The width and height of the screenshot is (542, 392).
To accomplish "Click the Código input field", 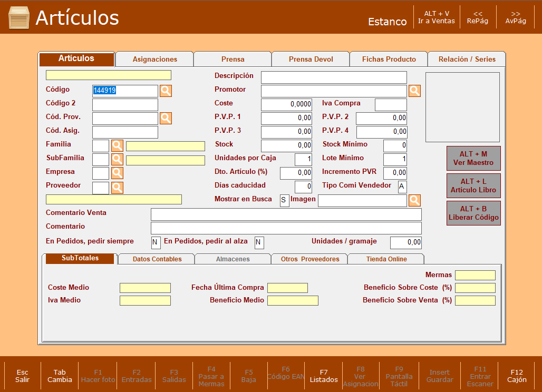I will (125, 91).
